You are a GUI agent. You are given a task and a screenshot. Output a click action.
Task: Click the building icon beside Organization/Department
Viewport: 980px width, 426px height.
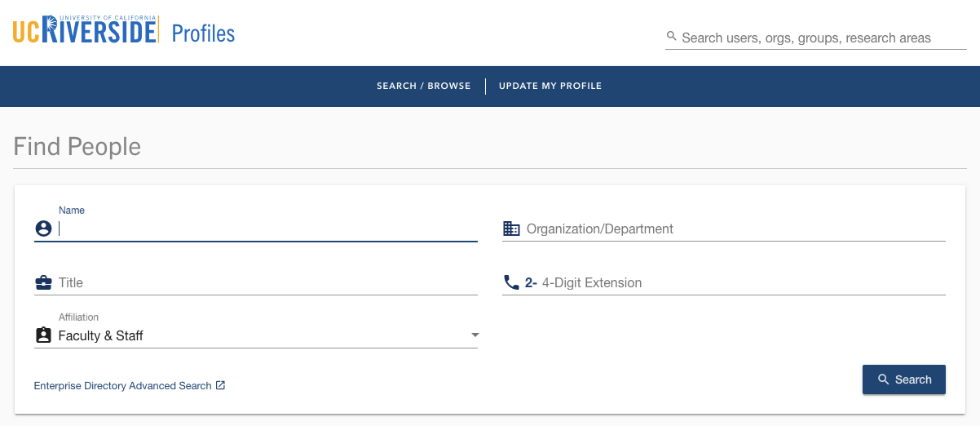click(511, 229)
